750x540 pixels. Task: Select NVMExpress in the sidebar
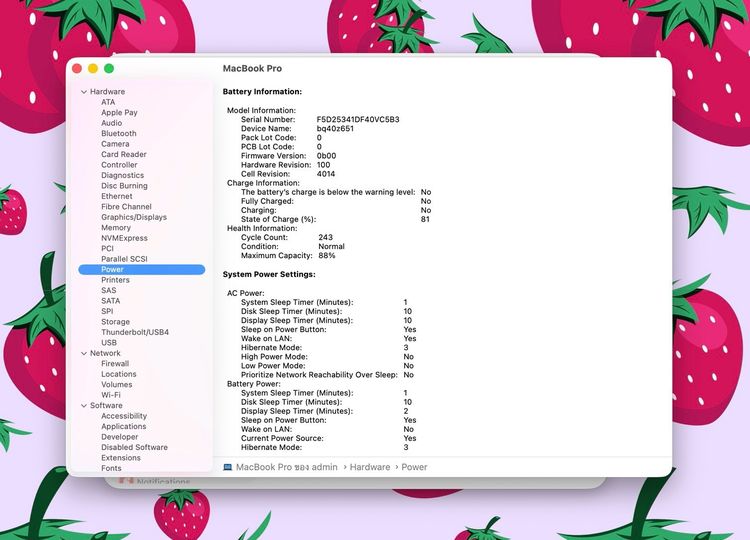tap(124, 238)
